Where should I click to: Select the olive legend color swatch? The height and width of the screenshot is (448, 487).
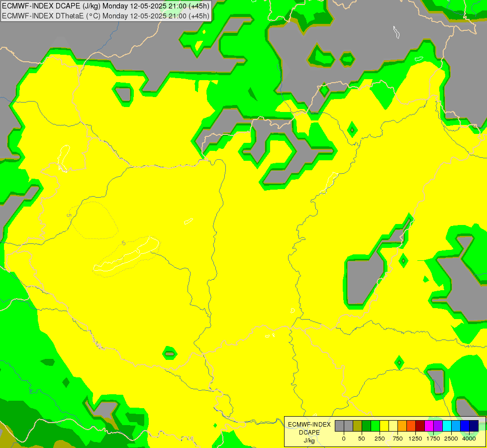[357, 426]
